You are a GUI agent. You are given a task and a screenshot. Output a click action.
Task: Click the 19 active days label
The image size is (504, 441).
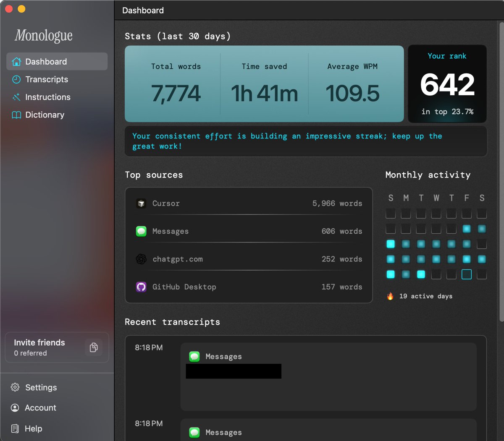tap(426, 296)
